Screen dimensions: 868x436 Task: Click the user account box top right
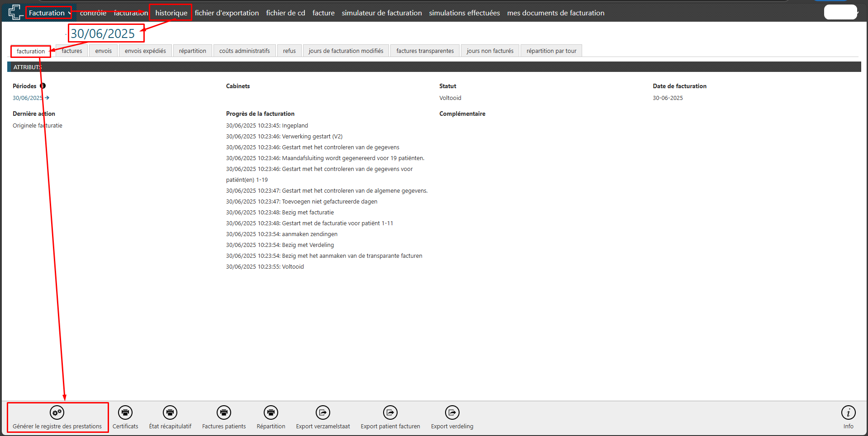pyautogui.click(x=841, y=12)
